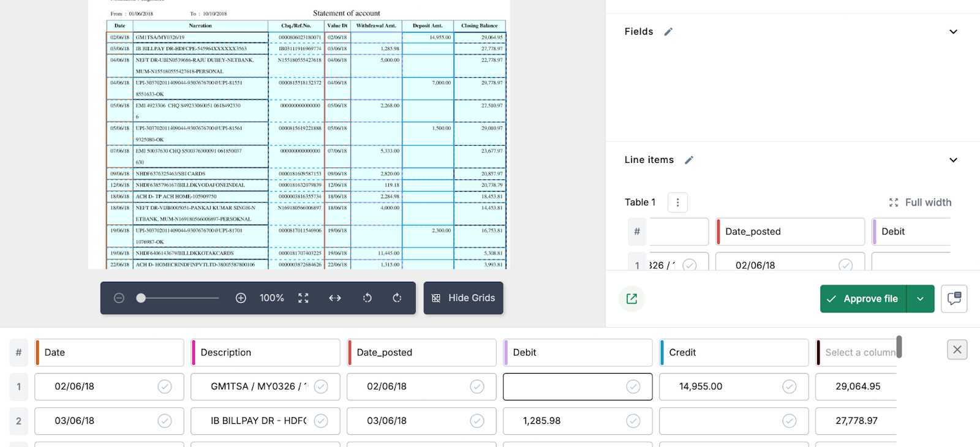Click Withdrawal Amt. header in statement
980x447 pixels.
[376, 26]
